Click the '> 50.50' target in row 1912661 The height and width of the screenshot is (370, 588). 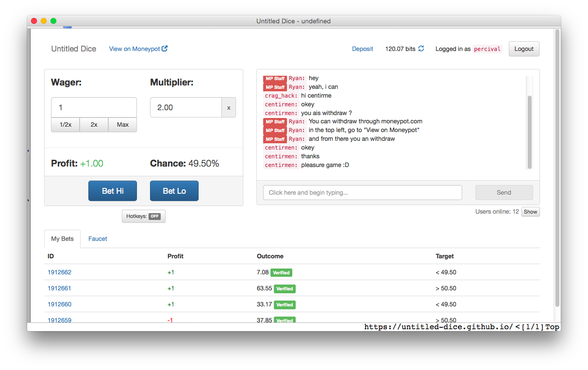point(446,288)
